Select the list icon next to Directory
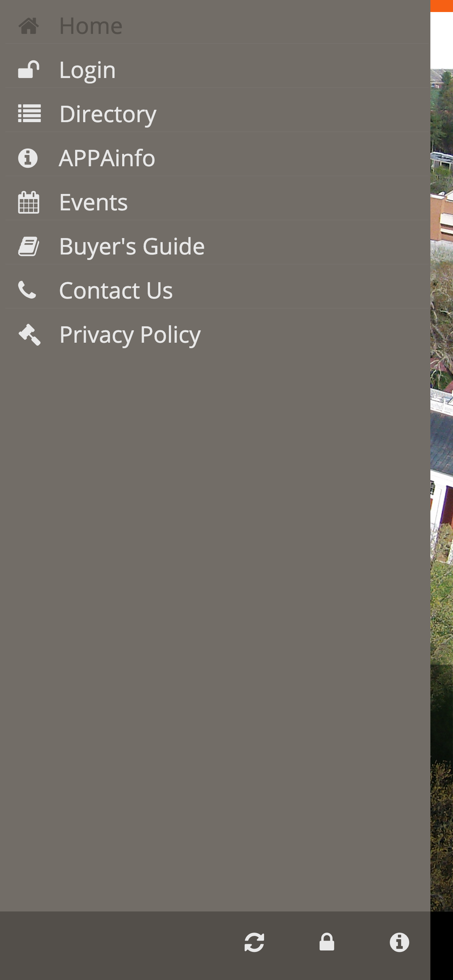Viewport: 453px width, 980px height. pos(29,114)
